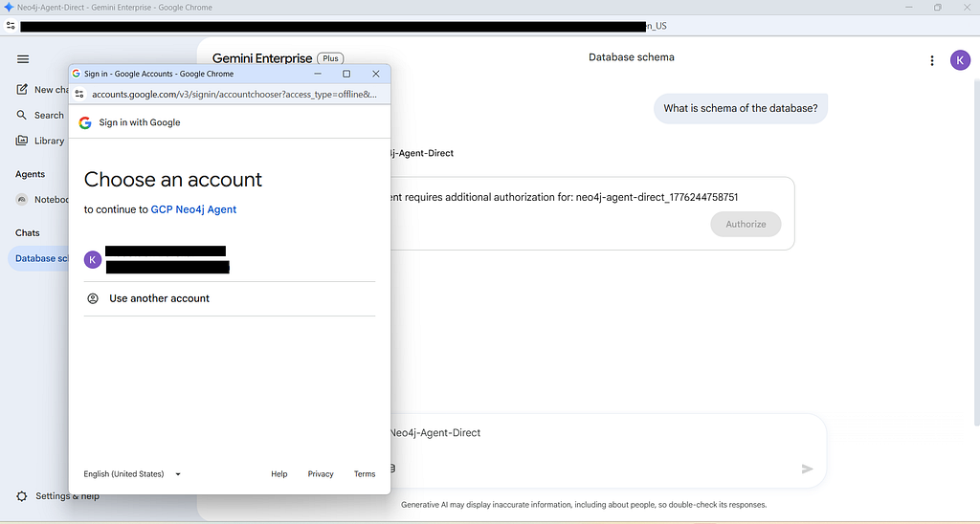The image size is (980, 524).
Task: Open the hamburger main menu
Action: tap(23, 59)
